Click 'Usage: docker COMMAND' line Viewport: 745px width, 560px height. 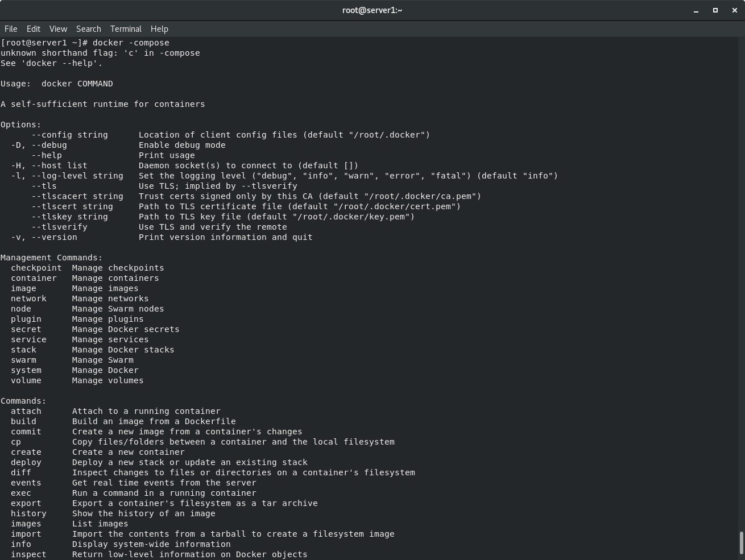click(57, 84)
